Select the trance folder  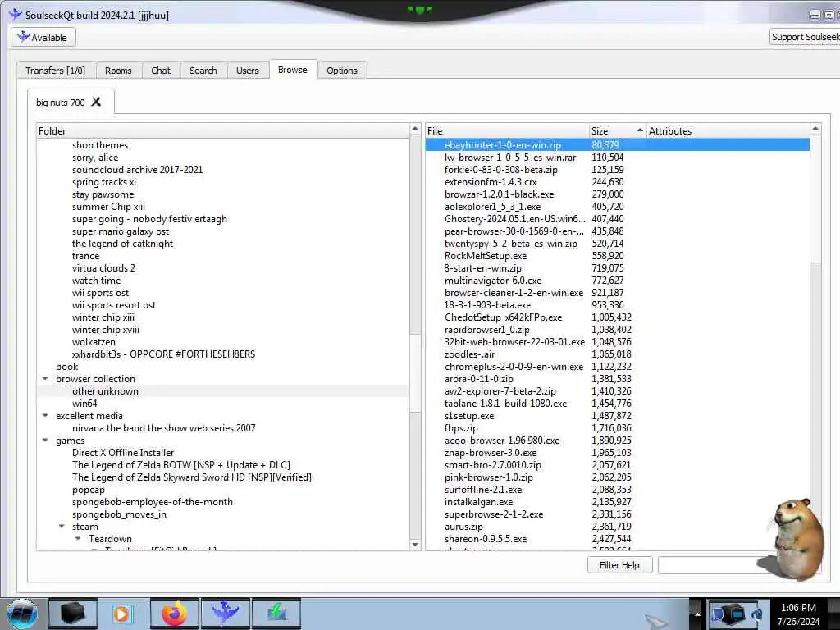point(85,256)
